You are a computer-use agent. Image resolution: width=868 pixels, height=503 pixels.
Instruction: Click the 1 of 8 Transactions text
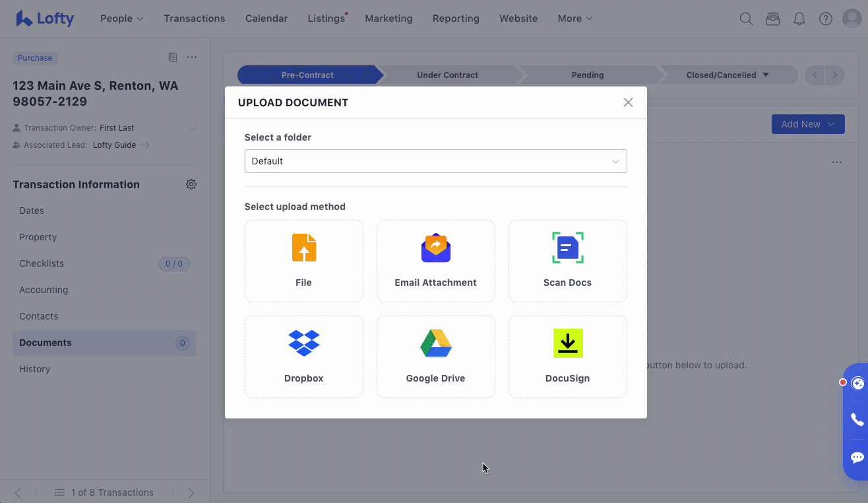click(112, 492)
